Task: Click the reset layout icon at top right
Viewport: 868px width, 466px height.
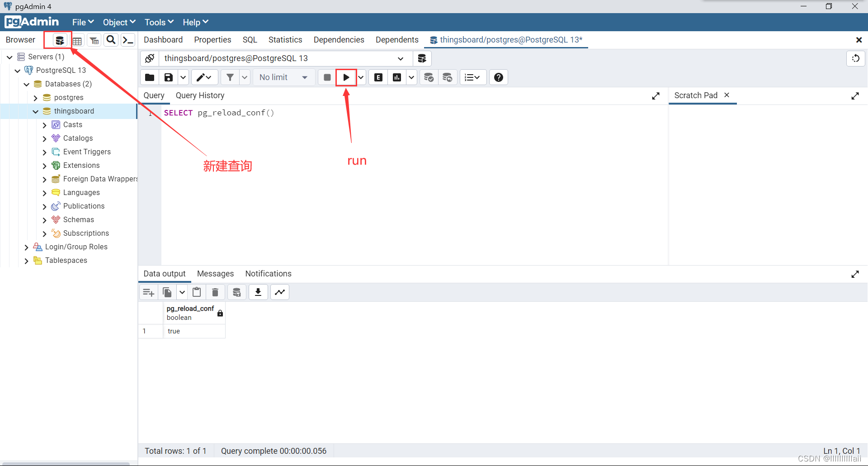Action: 856,58
